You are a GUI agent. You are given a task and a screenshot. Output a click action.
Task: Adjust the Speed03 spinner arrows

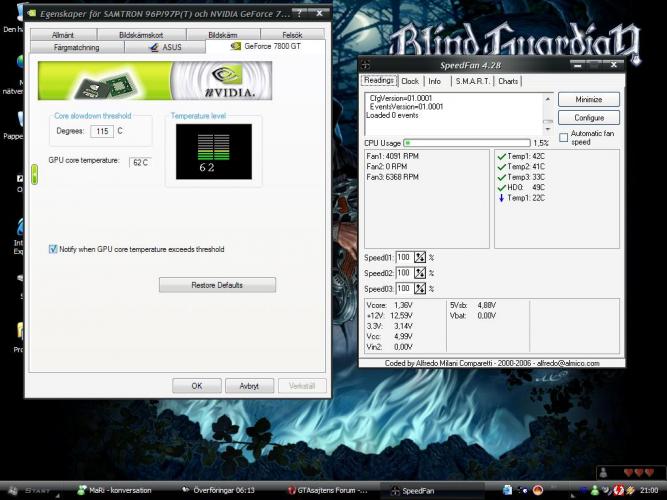420,289
